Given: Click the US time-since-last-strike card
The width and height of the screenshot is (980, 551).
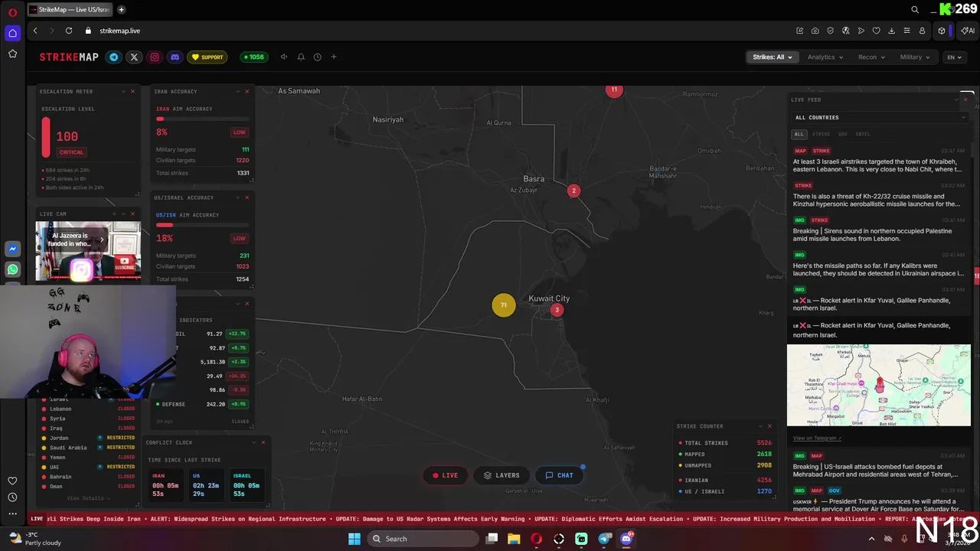Looking at the screenshot, I should (207, 484).
